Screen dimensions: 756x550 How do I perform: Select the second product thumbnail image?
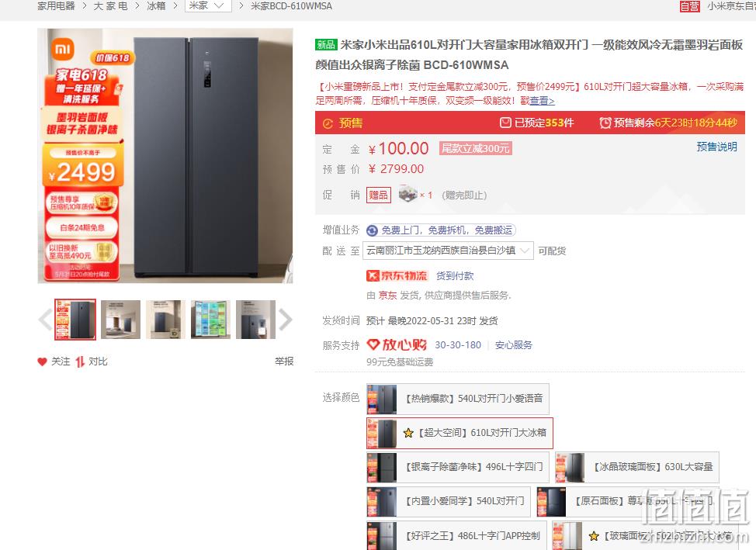[x=120, y=320]
